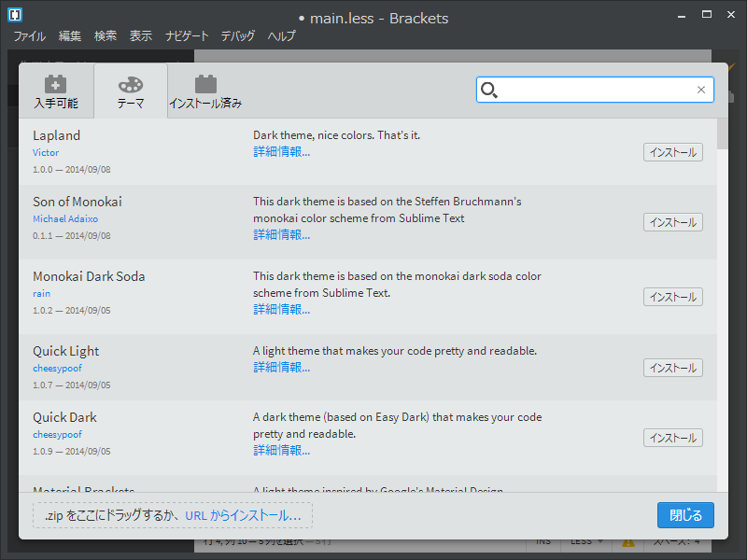Image resolution: width=747 pixels, height=560 pixels.
Task: Close dialog with 閉じる button
Action: (x=685, y=515)
